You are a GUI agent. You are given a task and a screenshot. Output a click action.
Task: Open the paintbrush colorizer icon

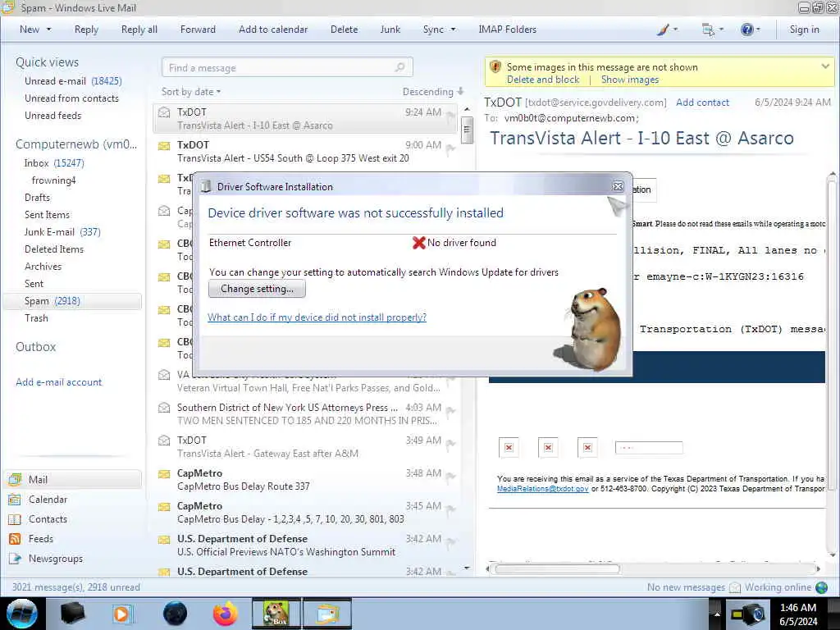(x=663, y=30)
